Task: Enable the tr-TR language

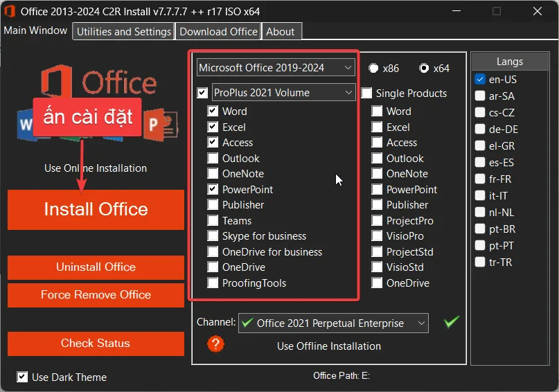Action: click(x=480, y=262)
